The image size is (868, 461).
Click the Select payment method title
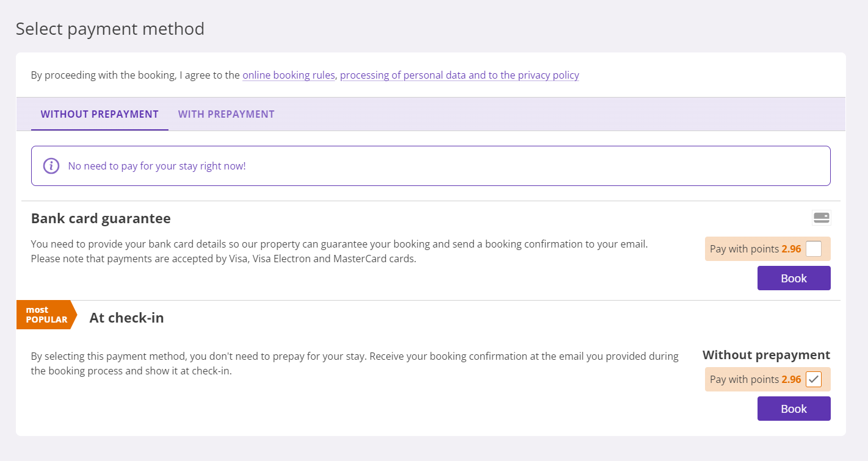(110, 29)
